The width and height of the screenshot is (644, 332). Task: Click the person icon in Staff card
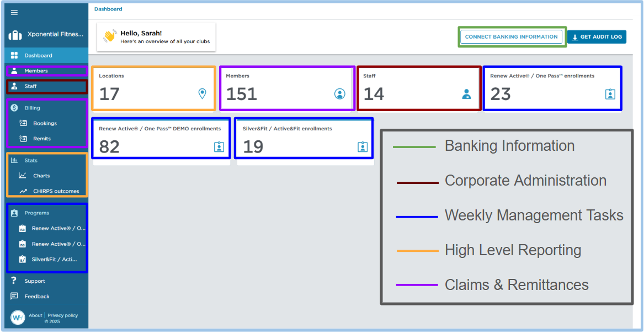tap(467, 94)
